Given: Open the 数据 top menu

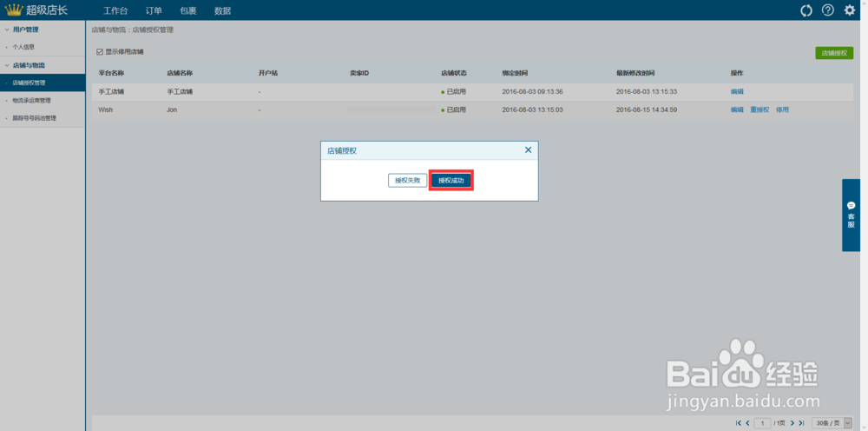Looking at the screenshot, I should pyautogui.click(x=222, y=10).
